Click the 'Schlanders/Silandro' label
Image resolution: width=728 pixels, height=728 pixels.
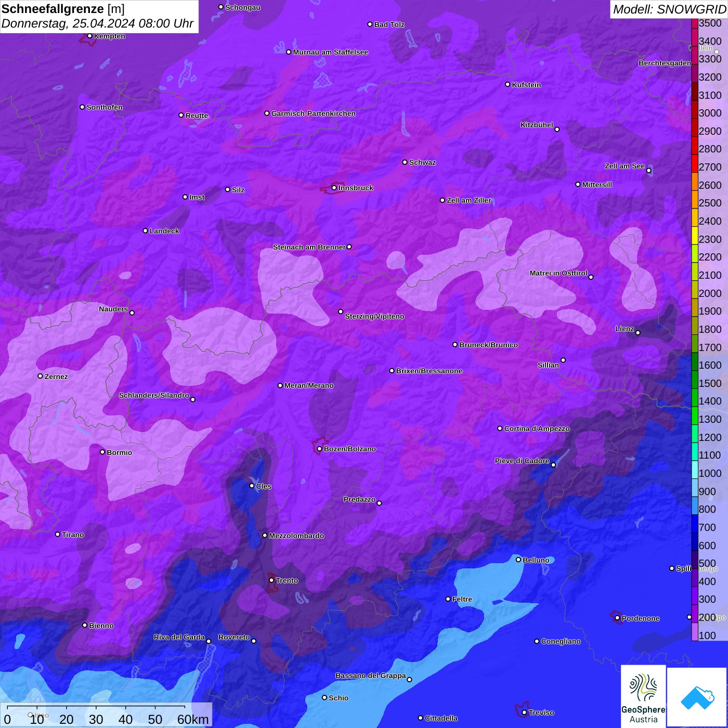click(x=154, y=395)
